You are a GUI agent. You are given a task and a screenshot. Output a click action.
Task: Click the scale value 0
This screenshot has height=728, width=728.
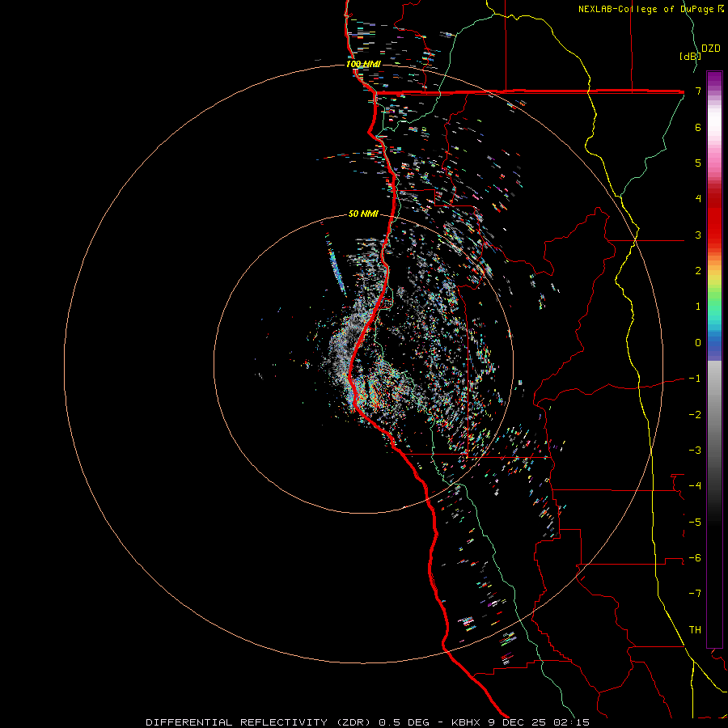point(698,343)
